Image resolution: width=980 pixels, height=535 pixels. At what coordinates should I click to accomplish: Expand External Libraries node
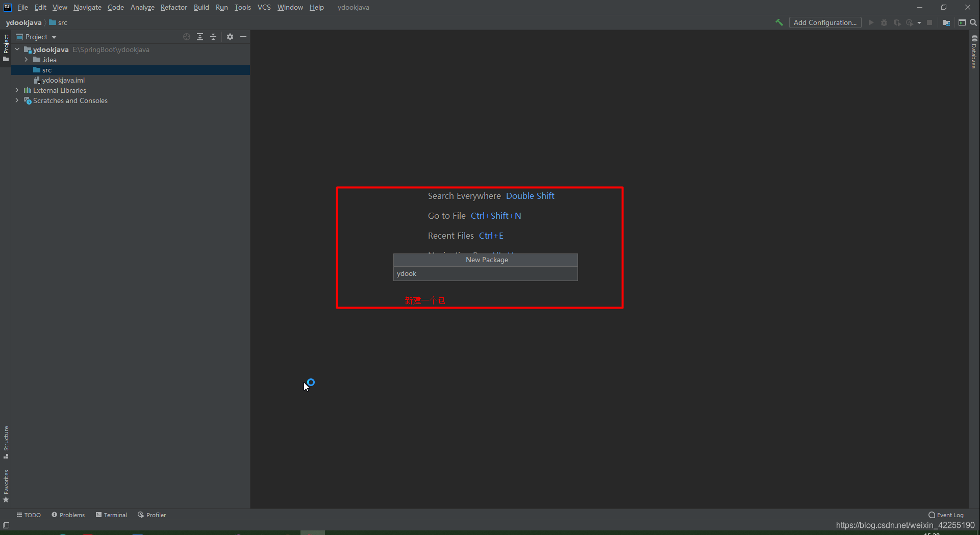[17, 90]
